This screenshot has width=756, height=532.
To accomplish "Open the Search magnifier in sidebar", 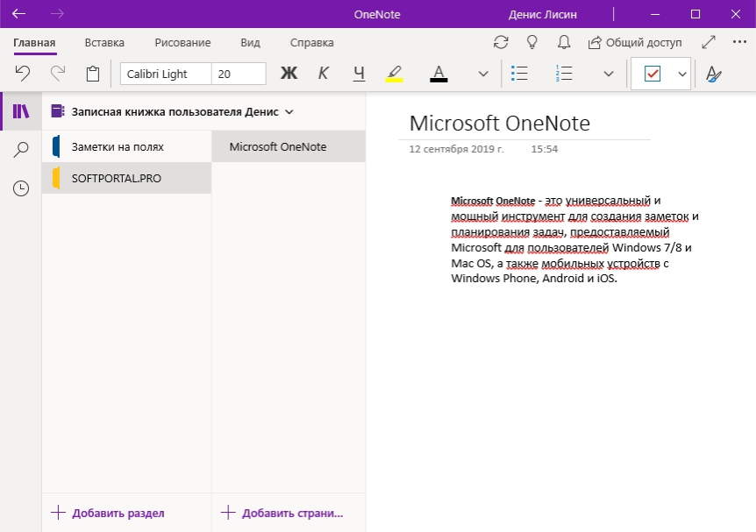I will (21, 150).
